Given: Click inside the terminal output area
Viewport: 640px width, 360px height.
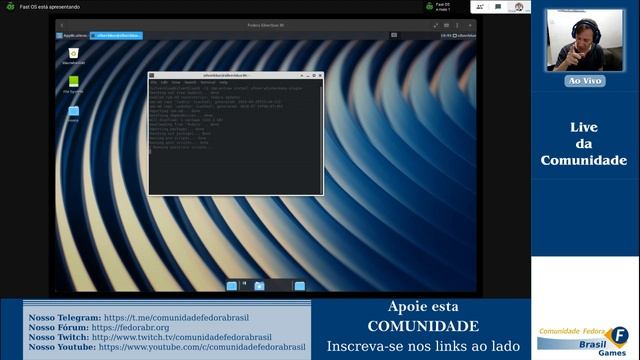Looking at the screenshot, I should pos(235,139).
